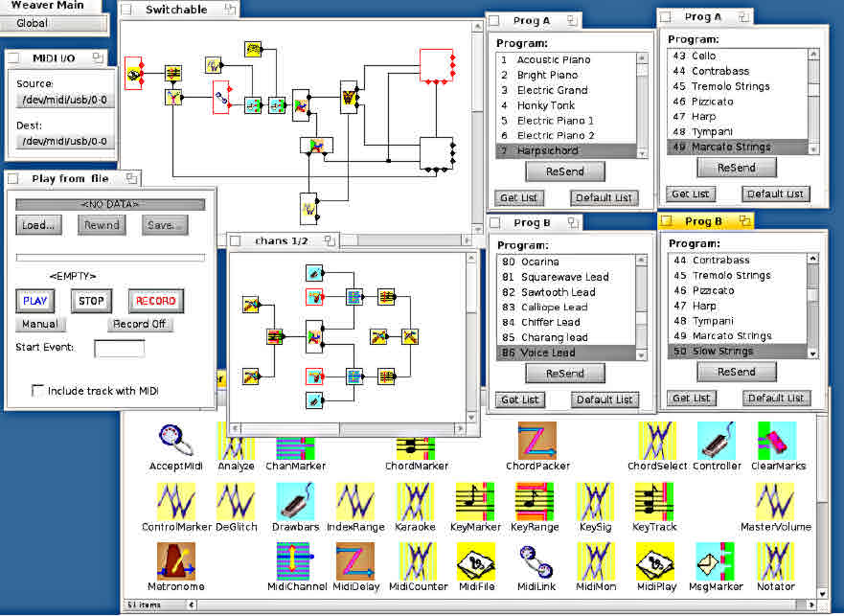This screenshot has height=616, width=844.
Task: Select the ControlMarker module icon
Action: pos(176,501)
